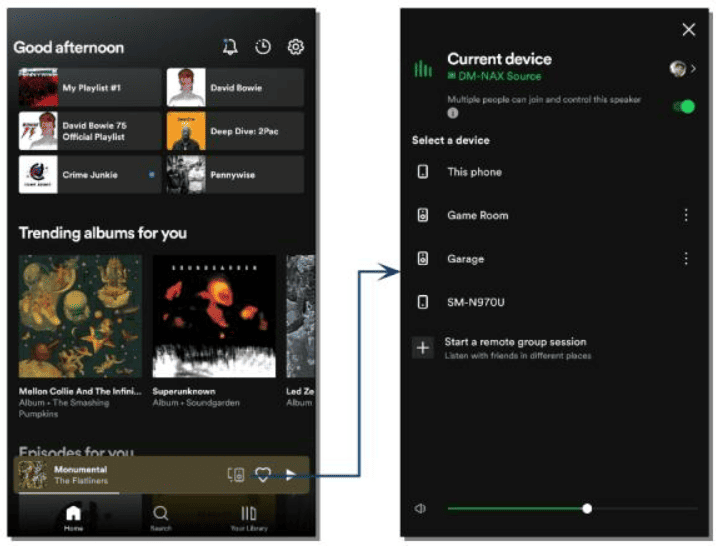
Task: Open Pennywise tile
Action: [x=235, y=174]
